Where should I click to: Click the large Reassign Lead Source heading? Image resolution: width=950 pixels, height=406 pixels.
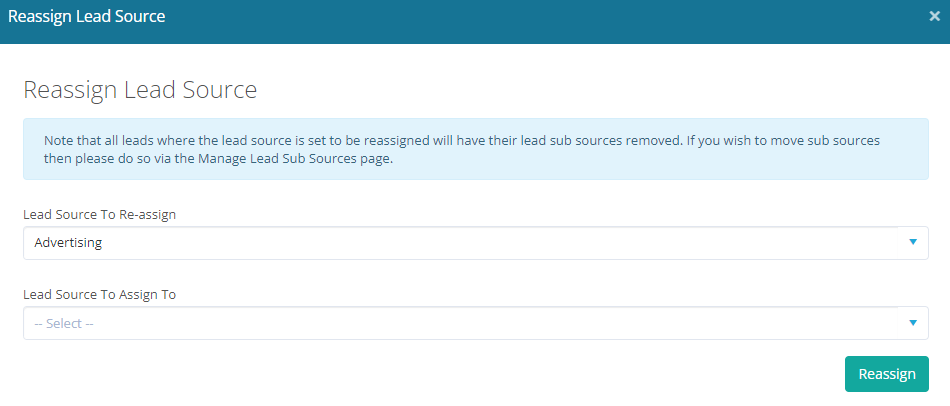[140, 90]
